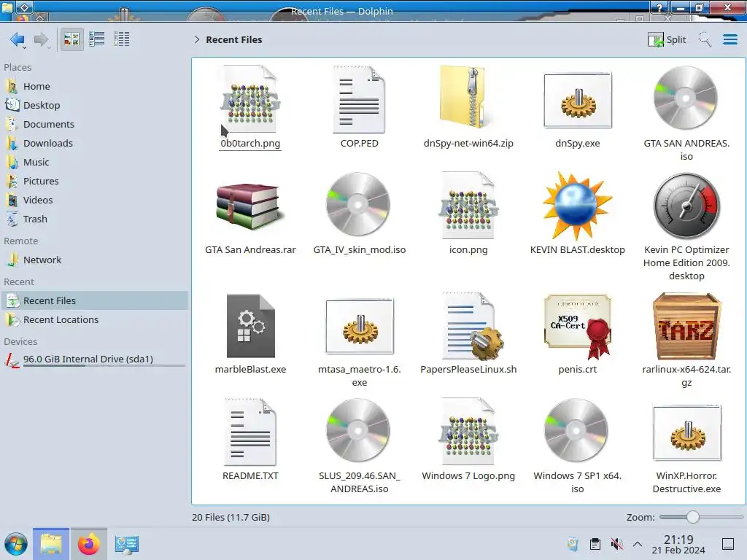747x560 pixels.
Task: Expand the breadcrumb chevron before Recent Files
Action: 197,39
